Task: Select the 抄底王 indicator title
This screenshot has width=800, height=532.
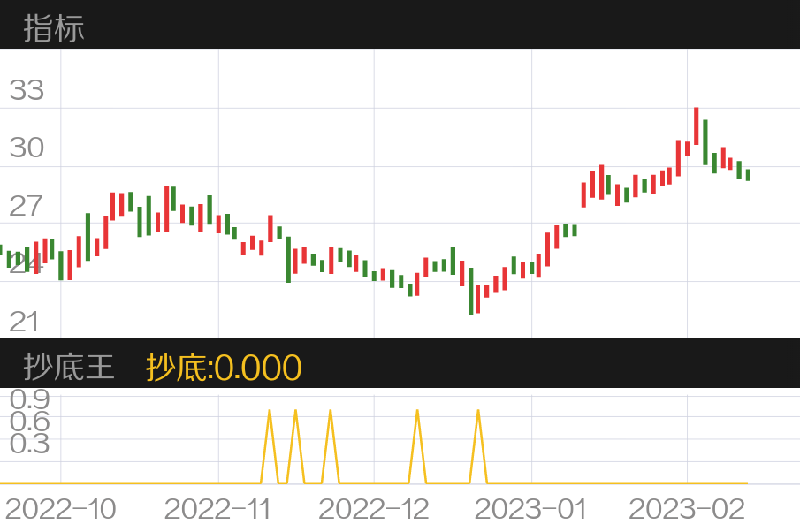Action: (x=69, y=367)
